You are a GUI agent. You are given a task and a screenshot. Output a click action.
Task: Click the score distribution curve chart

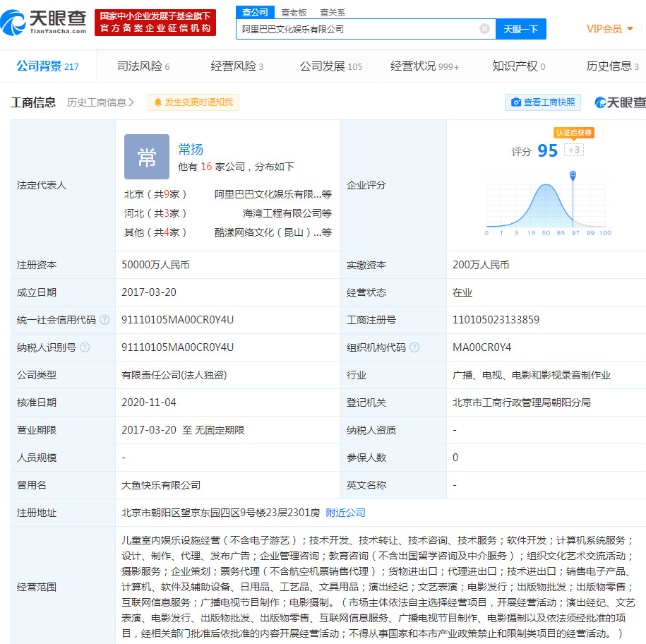click(x=546, y=205)
